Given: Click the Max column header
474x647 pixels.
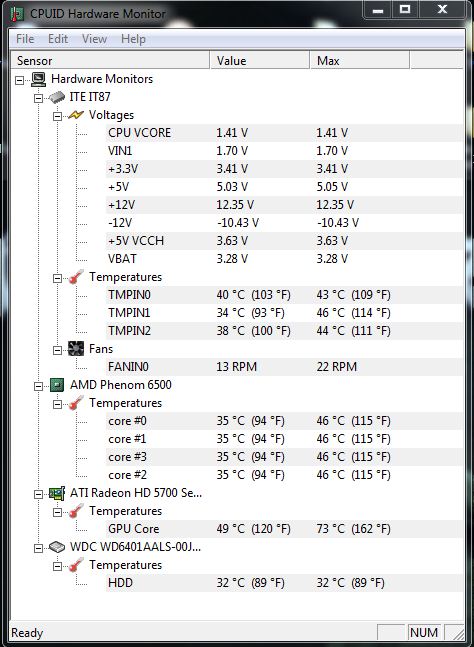Looking at the screenshot, I should coord(360,61).
